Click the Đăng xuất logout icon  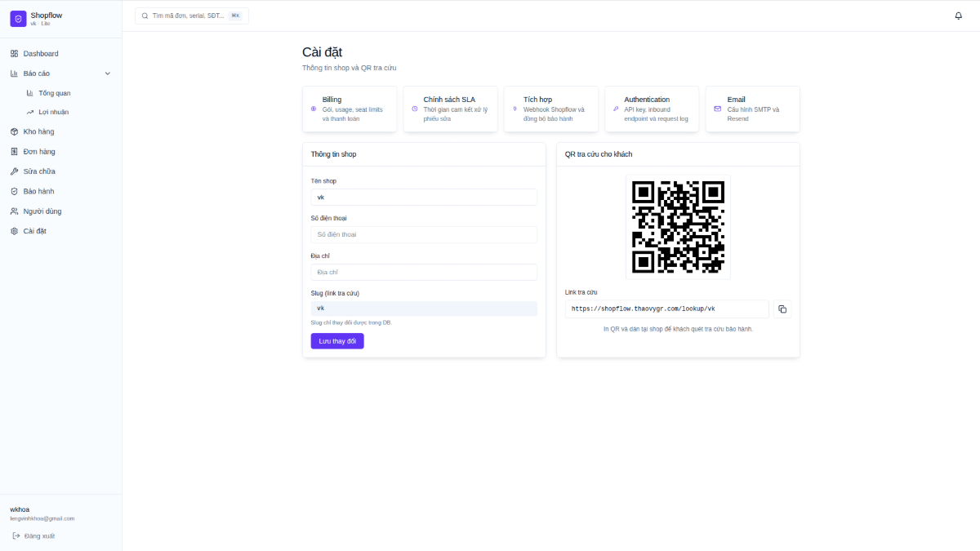pyautogui.click(x=16, y=535)
